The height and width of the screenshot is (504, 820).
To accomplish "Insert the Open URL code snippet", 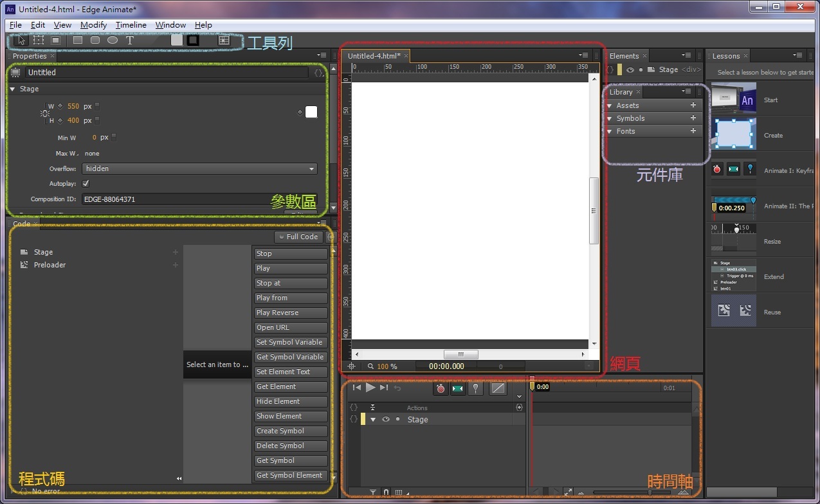I will click(291, 327).
